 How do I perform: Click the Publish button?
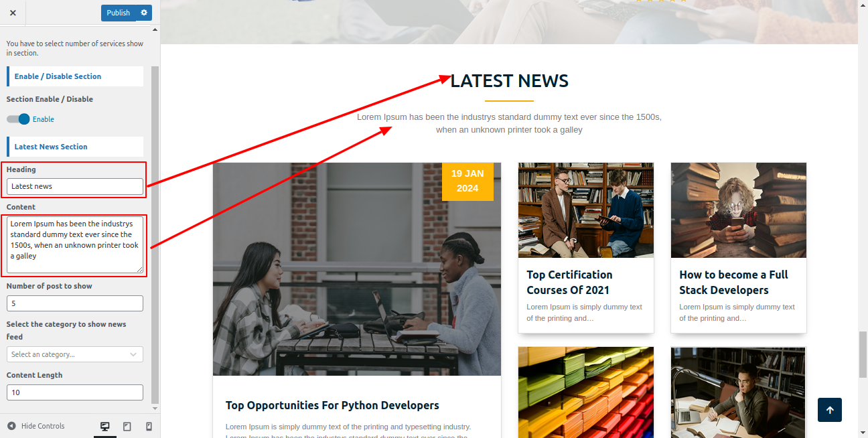[x=118, y=13]
